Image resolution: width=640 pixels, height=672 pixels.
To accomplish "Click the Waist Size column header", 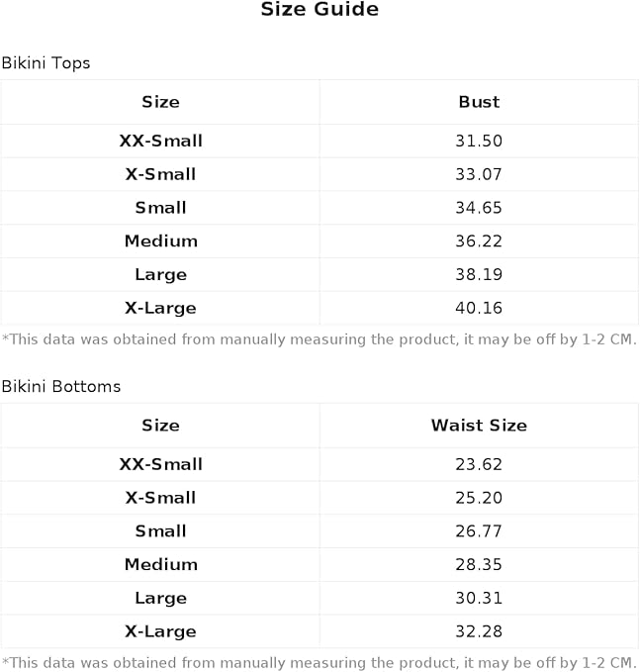I will (479, 426).
